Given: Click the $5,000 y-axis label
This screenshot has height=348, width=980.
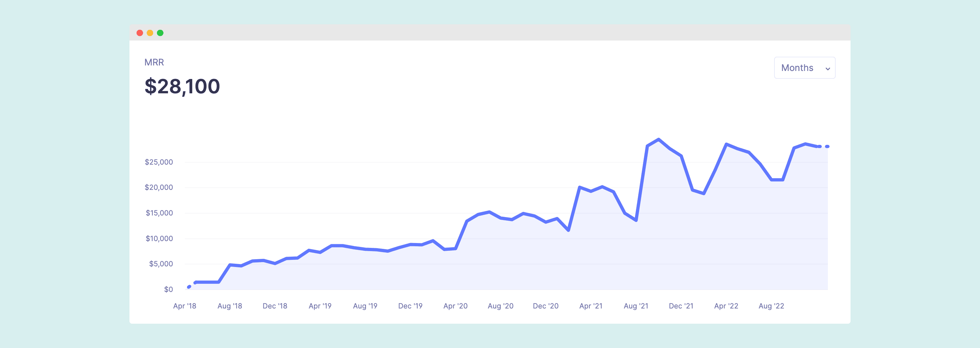Looking at the screenshot, I should pyautogui.click(x=161, y=264).
